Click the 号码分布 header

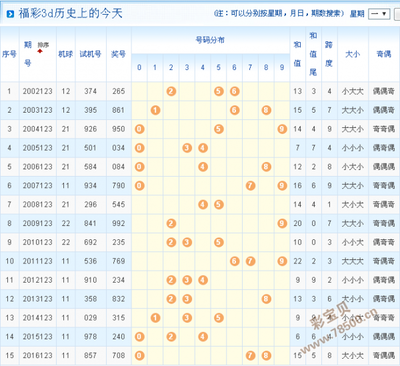point(210,40)
